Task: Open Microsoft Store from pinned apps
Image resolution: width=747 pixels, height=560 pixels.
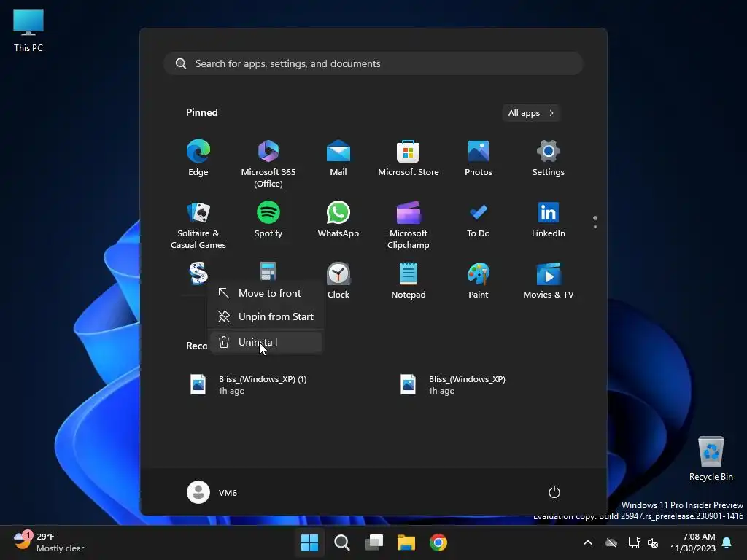Action: (x=409, y=158)
